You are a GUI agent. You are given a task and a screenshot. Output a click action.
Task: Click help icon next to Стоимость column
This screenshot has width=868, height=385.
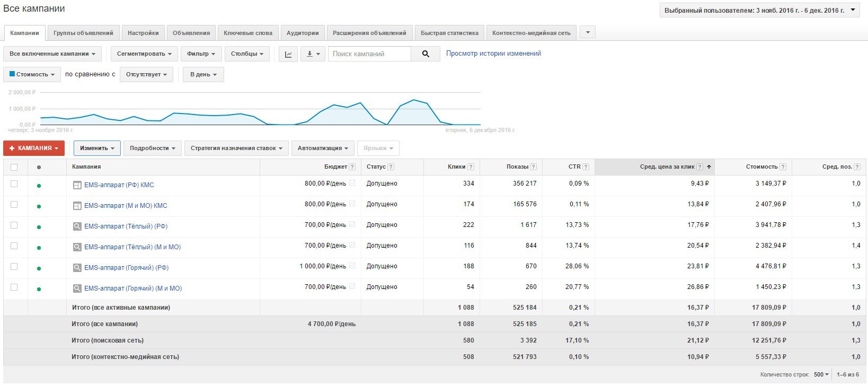tap(783, 167)
